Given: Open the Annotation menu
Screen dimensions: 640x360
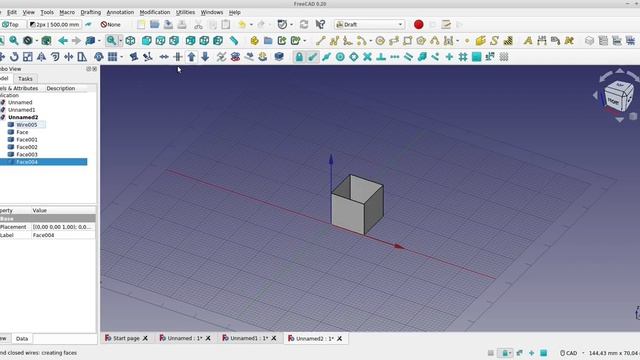Looking at the screenshot, I should [x=120, y=12].
